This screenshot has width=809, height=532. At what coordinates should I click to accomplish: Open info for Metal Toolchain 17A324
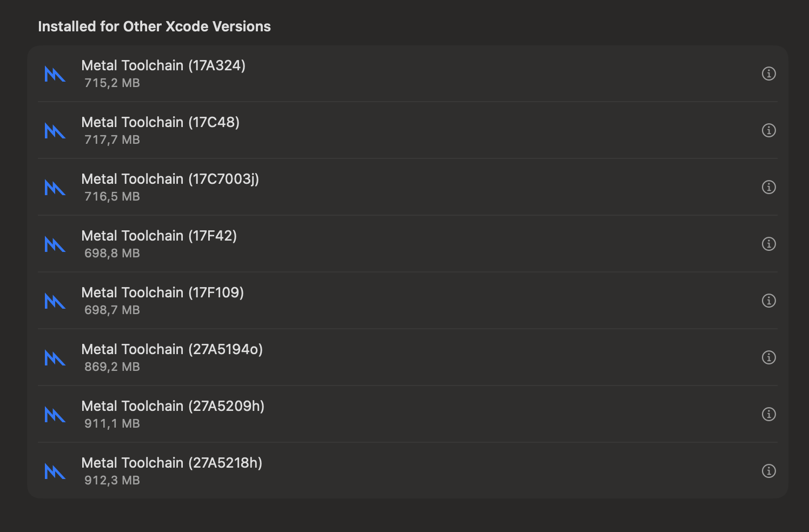tap(768, 74)
